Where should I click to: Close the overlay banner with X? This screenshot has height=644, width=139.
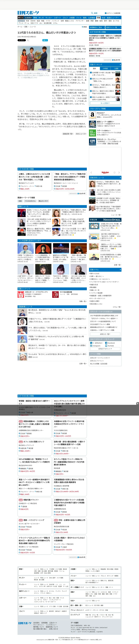click(x=137, y=404)
